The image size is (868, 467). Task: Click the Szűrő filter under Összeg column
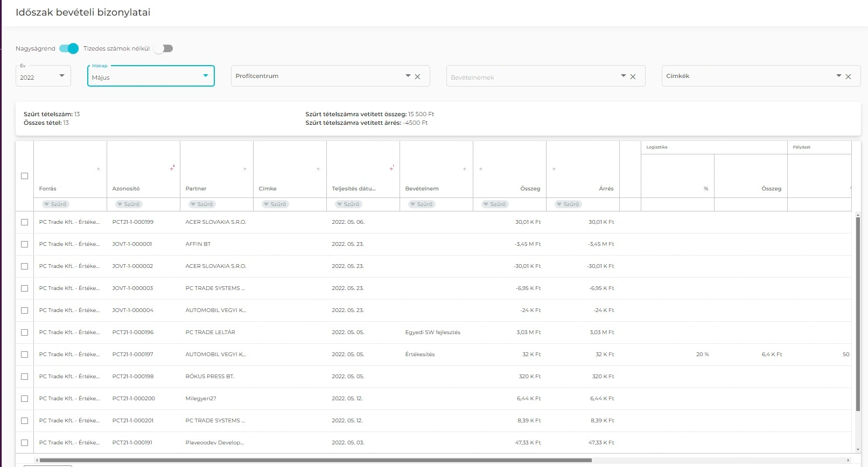pos(494,204)
